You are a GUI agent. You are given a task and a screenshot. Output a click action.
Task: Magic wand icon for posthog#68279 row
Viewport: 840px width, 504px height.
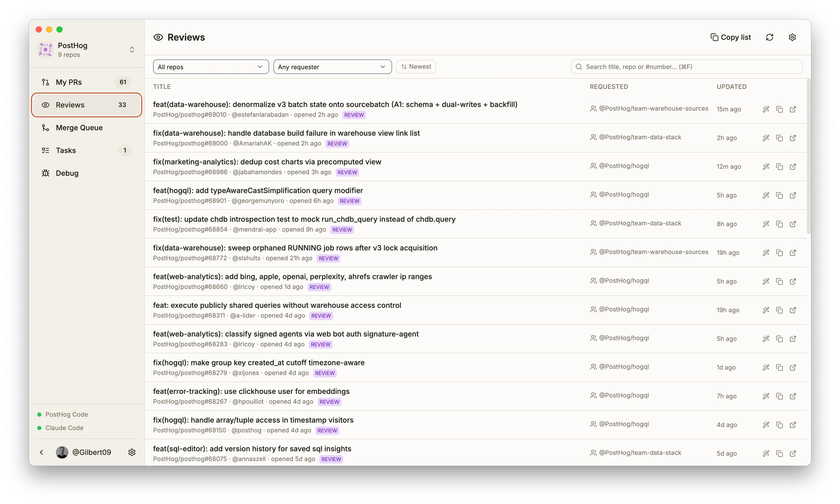[766, 368]
